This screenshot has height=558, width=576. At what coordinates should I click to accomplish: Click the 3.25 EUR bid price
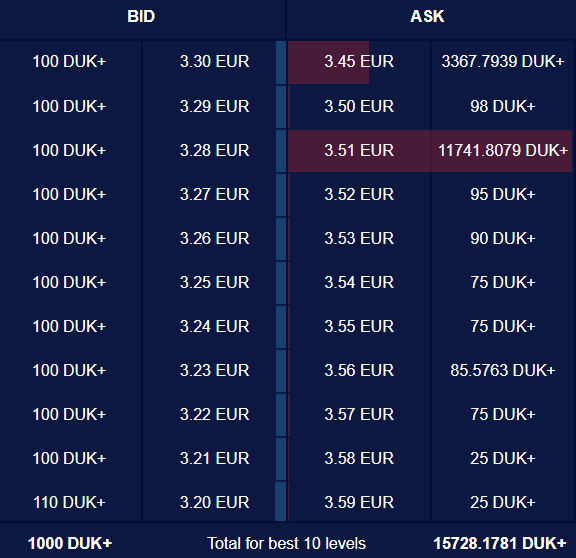pos(215,282)
